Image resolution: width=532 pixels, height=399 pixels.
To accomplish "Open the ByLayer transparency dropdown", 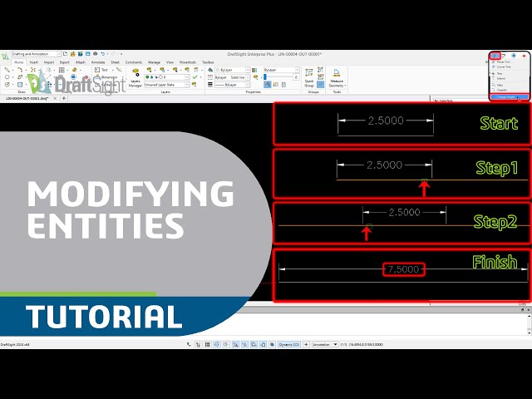I will [x=282, y=70].
